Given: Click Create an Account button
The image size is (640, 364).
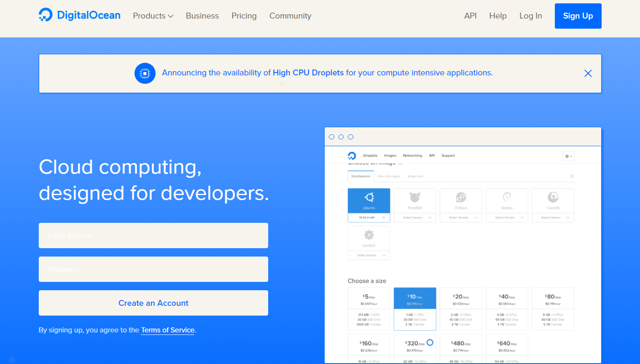Looking at the screenshot, I should point(153,303).
